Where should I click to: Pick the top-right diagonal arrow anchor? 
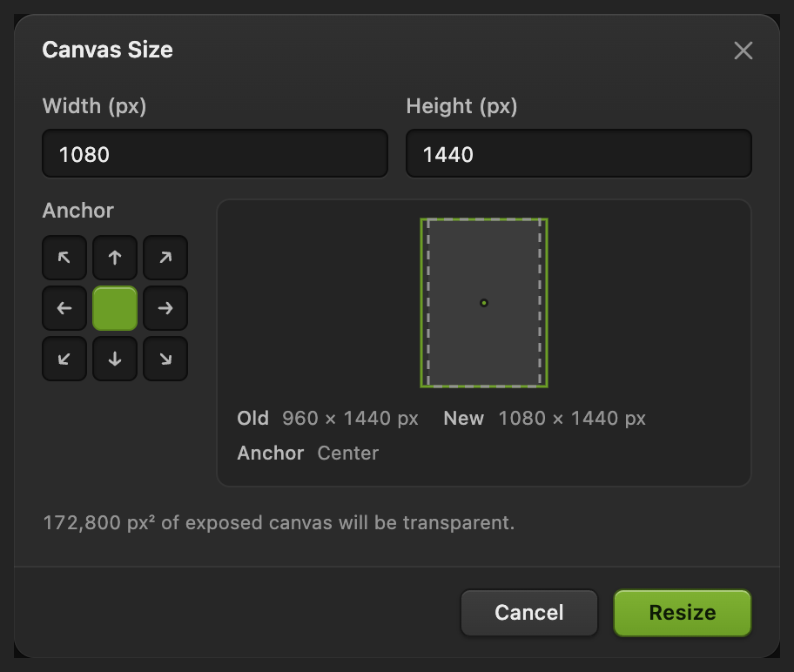click(x=165, y=258)
